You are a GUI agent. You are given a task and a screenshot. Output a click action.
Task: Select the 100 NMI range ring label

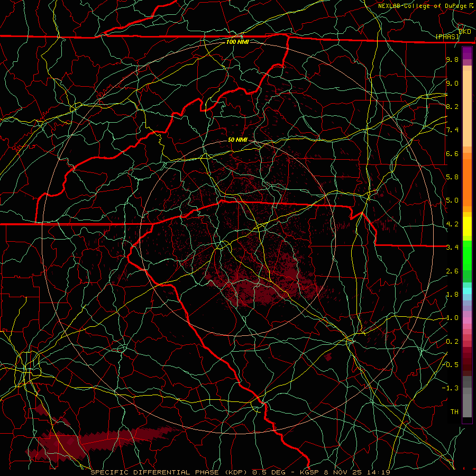[237, 42]
